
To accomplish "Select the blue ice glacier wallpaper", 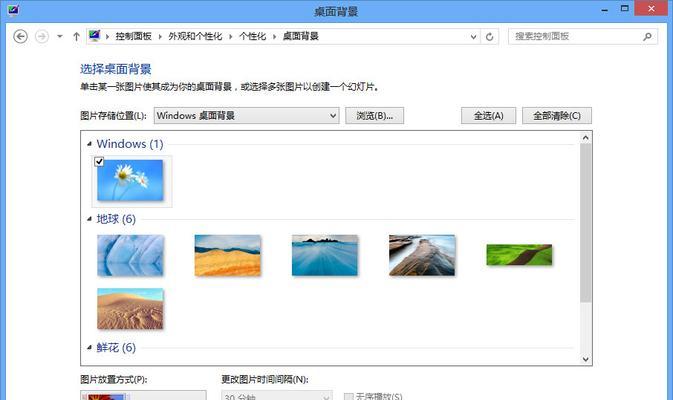I will pyautogui.click(x=130, y=255).
